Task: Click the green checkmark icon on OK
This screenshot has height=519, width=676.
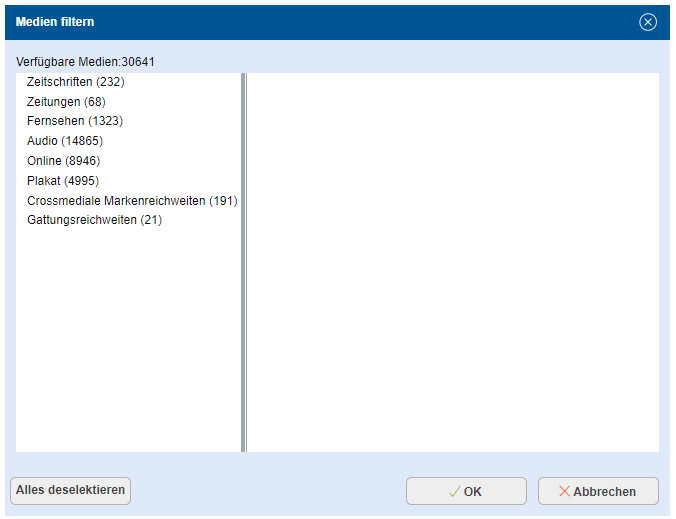Action: 454,492
